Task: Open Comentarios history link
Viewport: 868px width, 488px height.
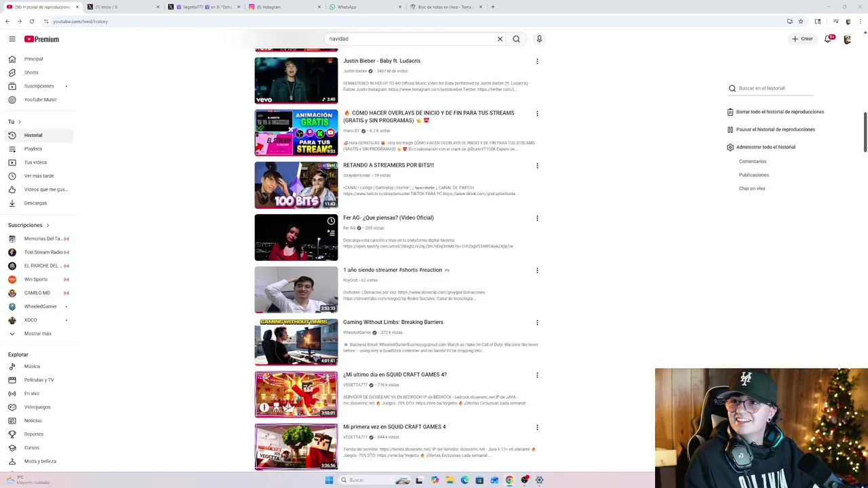Action: (753, 161)
